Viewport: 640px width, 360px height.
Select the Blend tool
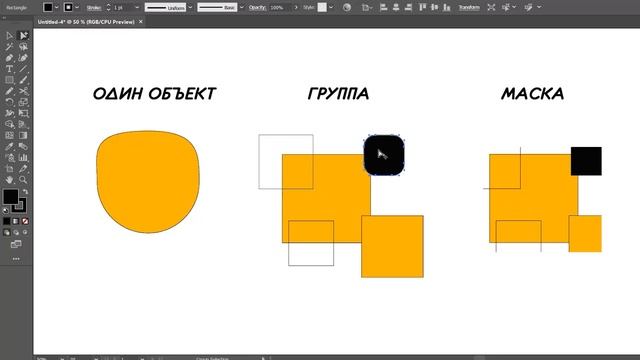pyautogui.click(x=23, y=146)
